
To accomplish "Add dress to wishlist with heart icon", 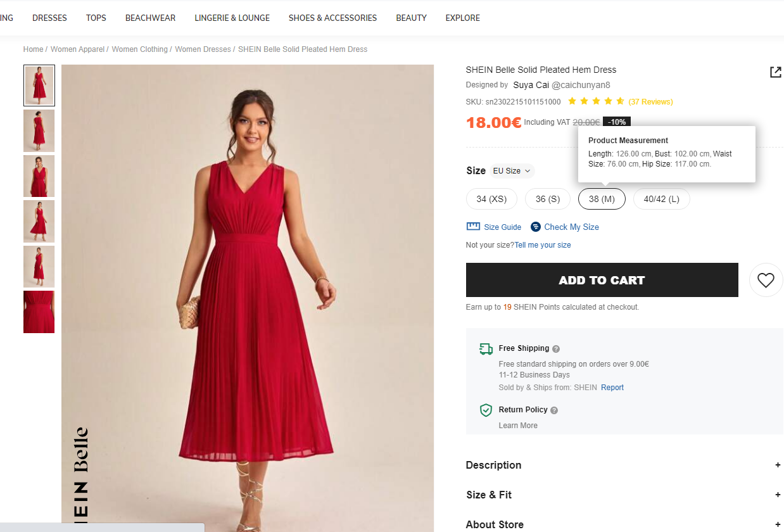I will pyautogui.click(x=766, y=280).
